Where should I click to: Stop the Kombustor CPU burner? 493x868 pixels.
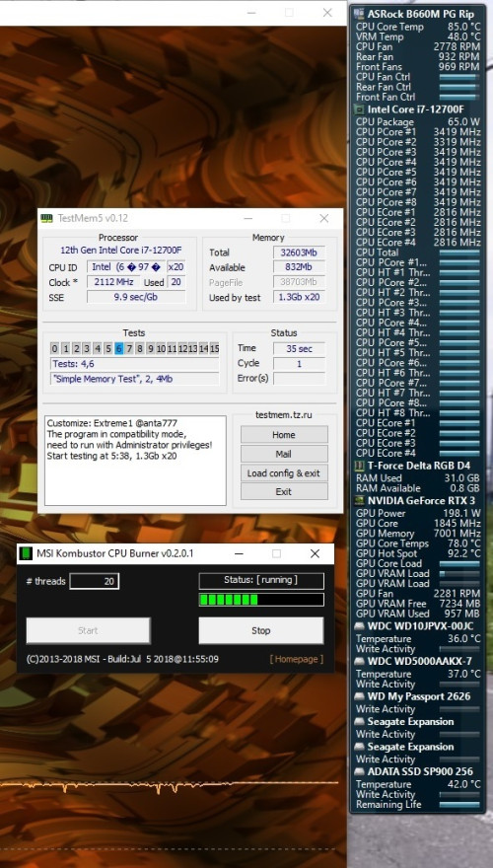pyautogui.click(x=261, y=630)
